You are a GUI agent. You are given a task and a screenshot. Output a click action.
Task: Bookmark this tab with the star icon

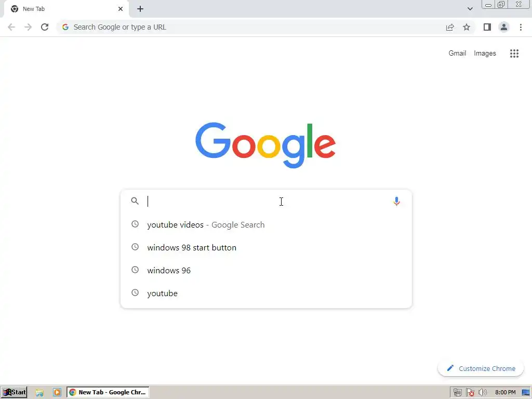(x=467, y=27)
